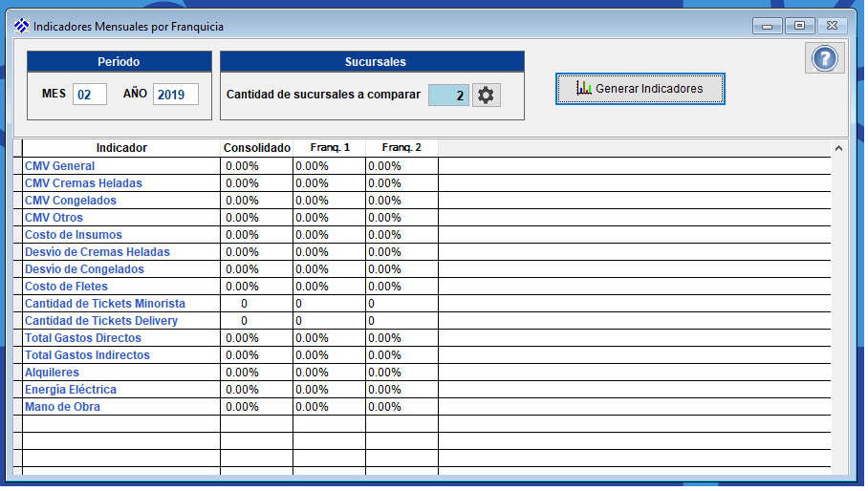Select CMV Cremas Heladas indicator

[x=83, y=183]
